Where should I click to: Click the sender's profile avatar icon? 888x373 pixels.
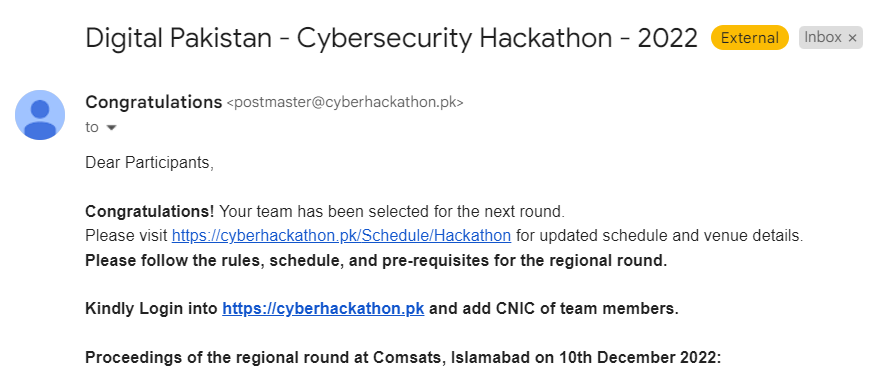40,115
